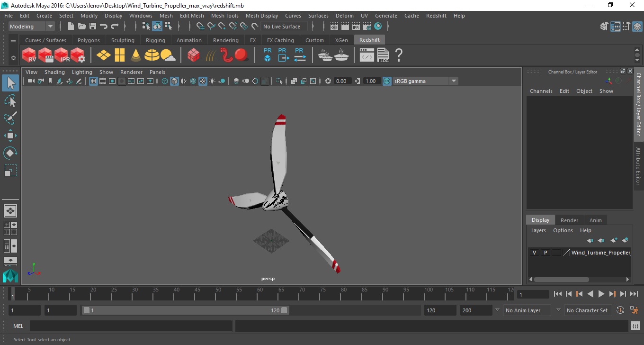This screenshot has height=345, width=644.
Task: Save the current scene icon
Action: (93, 27)
